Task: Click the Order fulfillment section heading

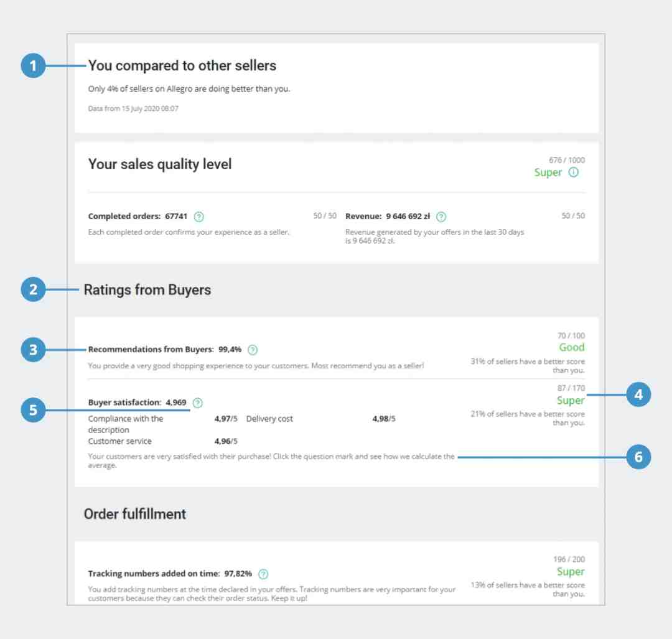Action: coord(135,514)
